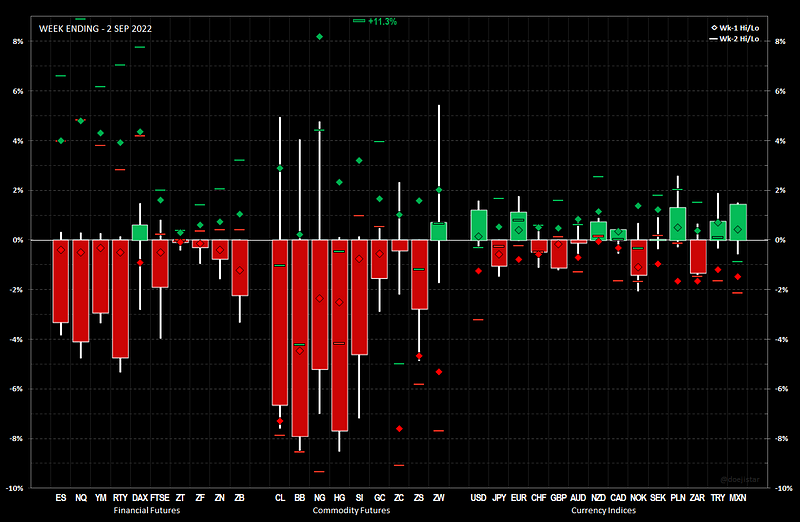Select the red RTY futures bar
Screen dimensions: 800x522
(x=120, y=298)
